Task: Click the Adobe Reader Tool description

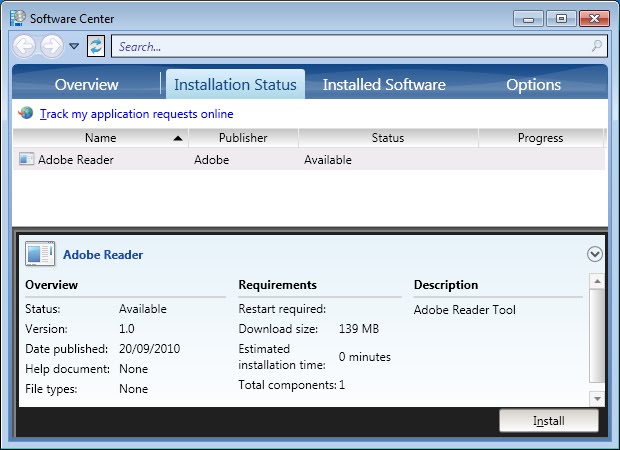Action: (465, 310)
